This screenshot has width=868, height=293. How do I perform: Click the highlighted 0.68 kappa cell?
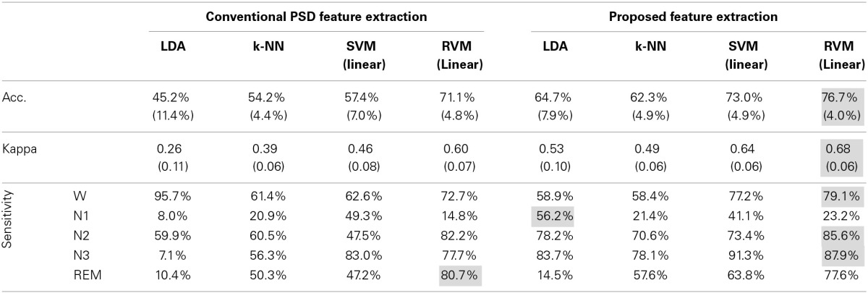842,150
